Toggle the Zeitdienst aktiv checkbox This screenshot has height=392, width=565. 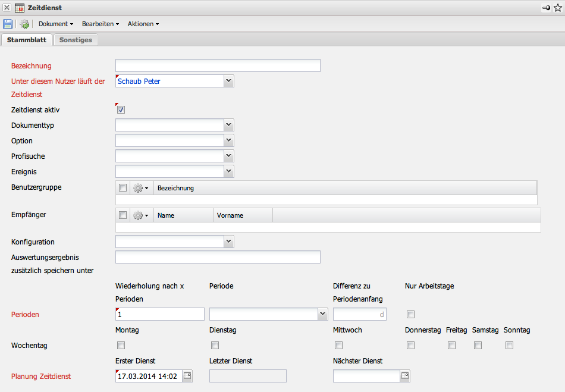(121, 110)
